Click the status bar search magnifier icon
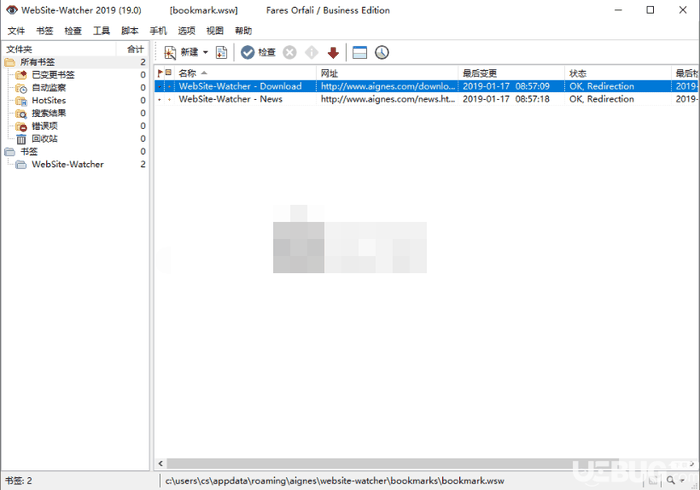The image size is (700, 490). 671,481
